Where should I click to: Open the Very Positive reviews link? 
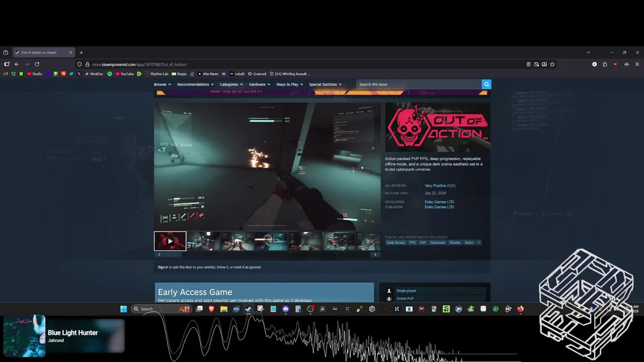(x=435, y=186)
